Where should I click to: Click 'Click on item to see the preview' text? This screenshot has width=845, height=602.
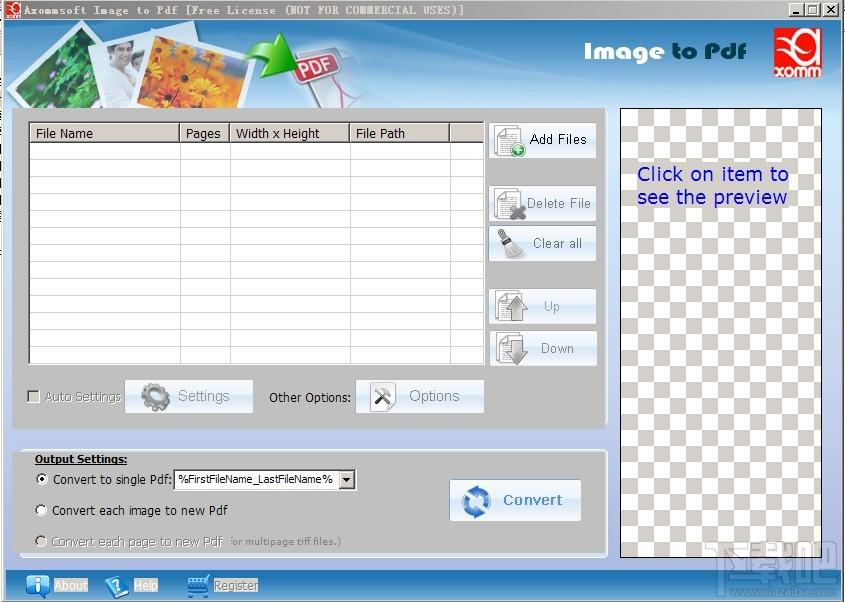pyautogui.click(x=712, y=185)
